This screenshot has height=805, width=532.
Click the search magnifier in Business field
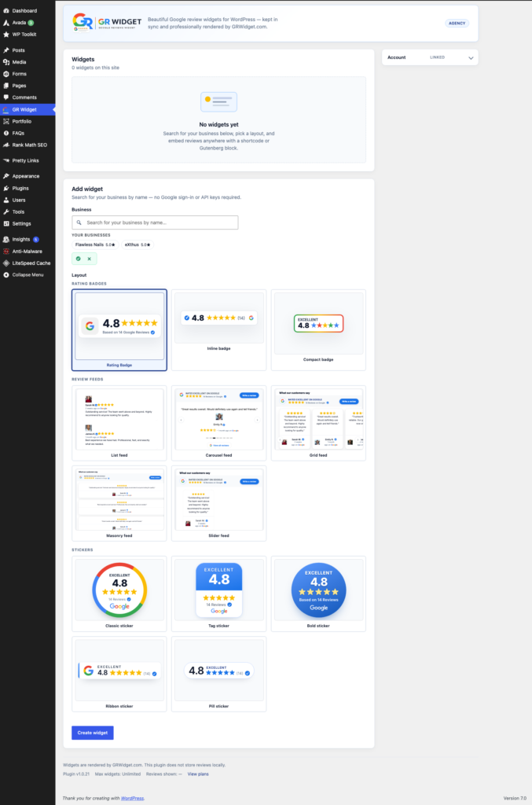[x=79, y=222]
